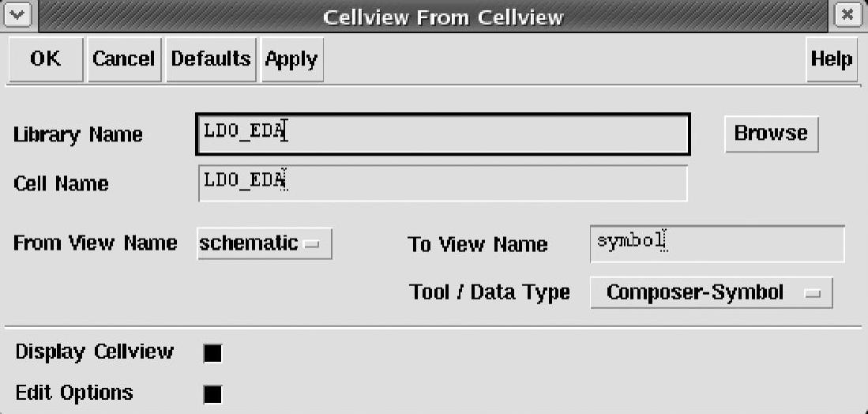Click the Cancel button
This screenshot has height=414, width=868.
tap(123, 59)
